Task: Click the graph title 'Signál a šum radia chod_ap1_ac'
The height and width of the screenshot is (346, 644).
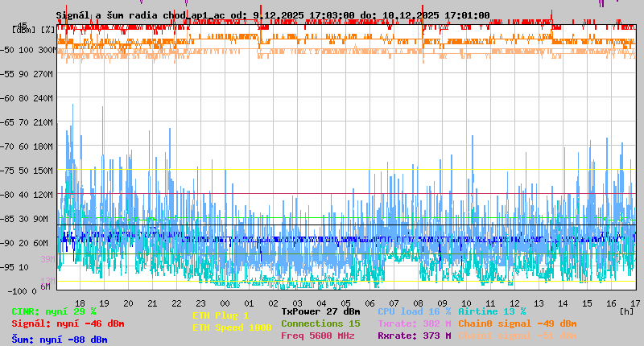Action: click(x=140, y=15)
